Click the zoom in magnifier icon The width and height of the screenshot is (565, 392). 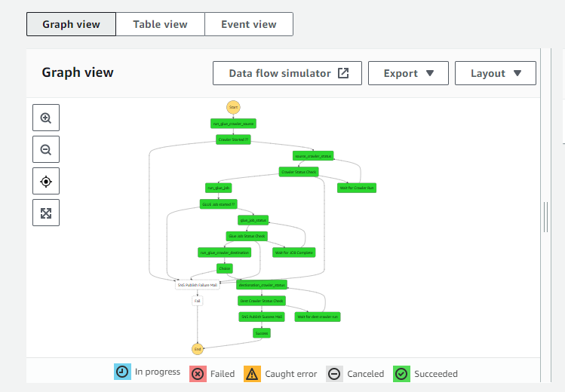(46, 118)
